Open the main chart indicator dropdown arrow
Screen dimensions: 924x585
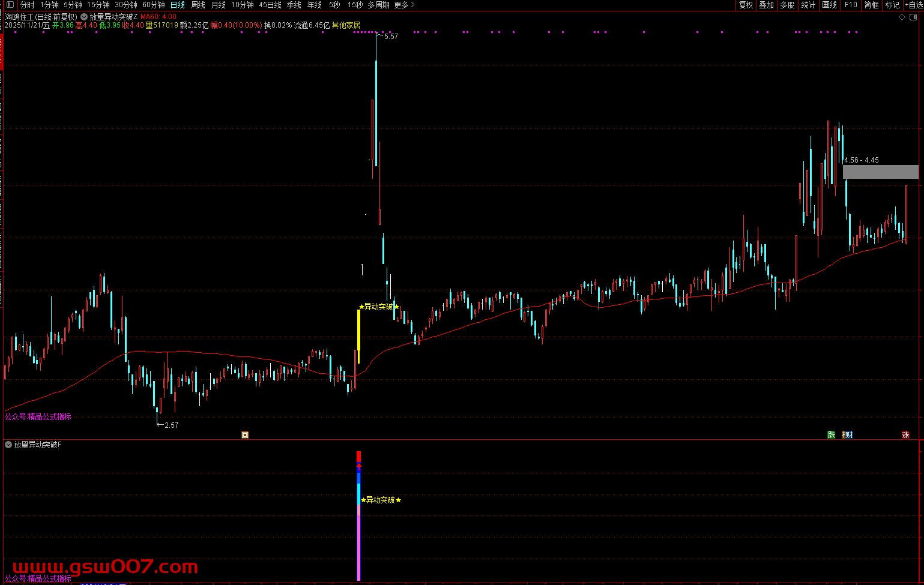coord(83,17)
